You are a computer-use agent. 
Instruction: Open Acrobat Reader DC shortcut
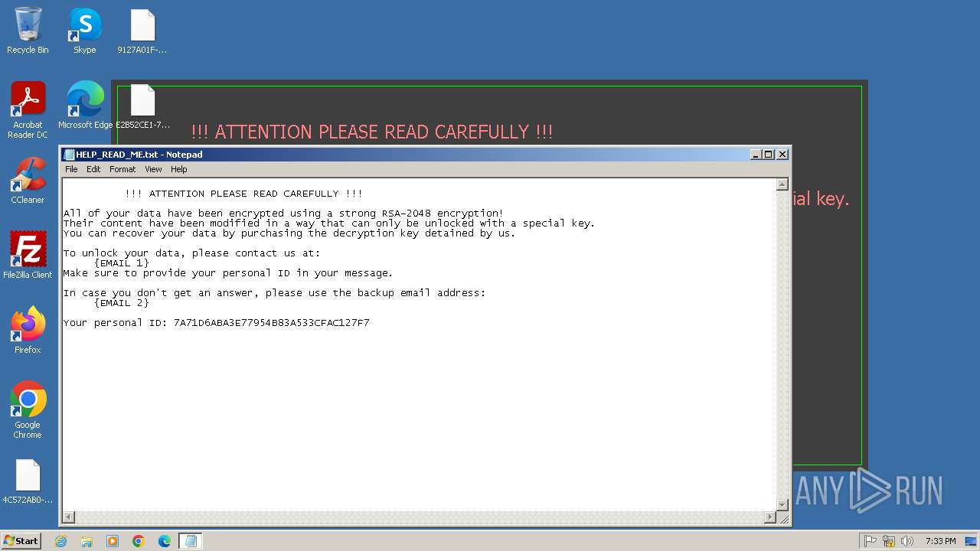(x=28, y=109)
